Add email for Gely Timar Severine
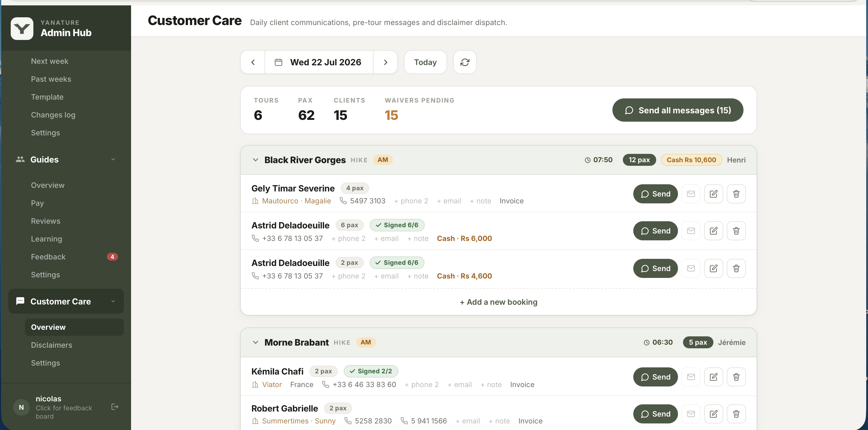The image size is (868, 430). click(x=449, y=201)
